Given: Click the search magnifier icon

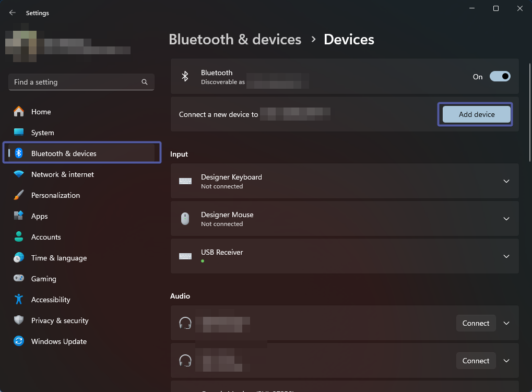Looking at the screenshot, I should (145, 82).
